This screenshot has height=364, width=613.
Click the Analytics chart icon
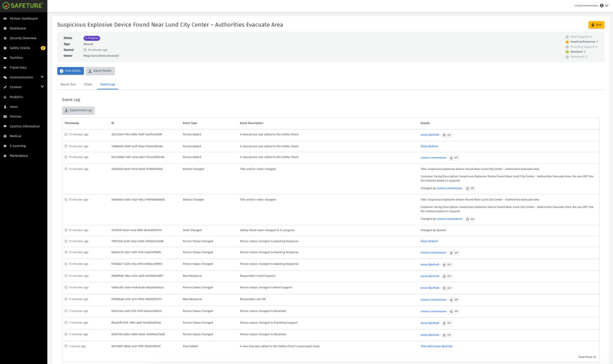pos(5,97)
